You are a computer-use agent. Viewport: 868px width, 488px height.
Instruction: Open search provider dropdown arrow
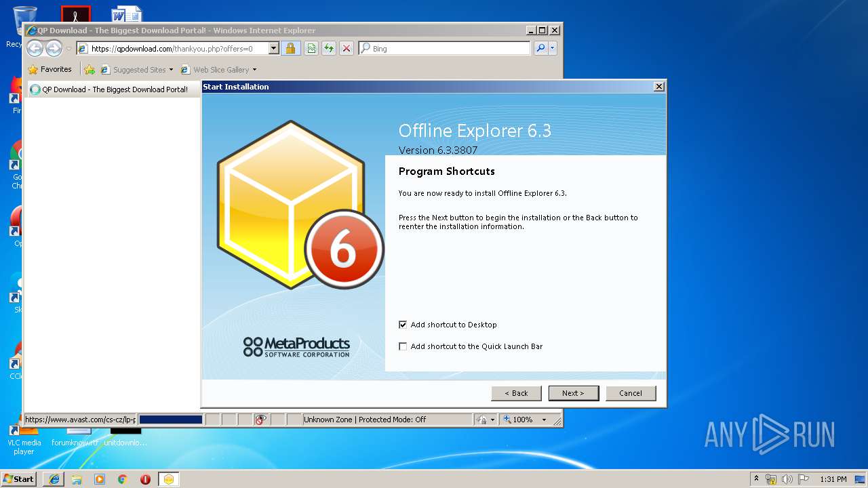553,48
